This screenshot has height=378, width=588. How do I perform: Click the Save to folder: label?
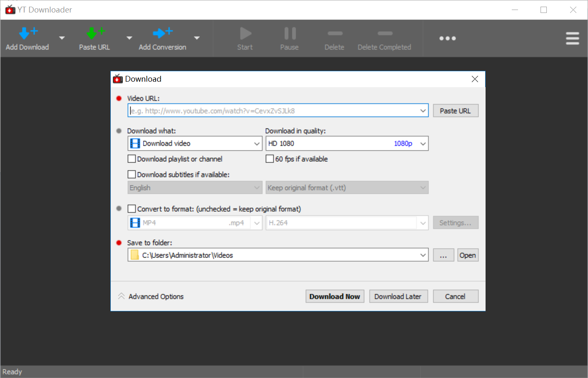[149, 243]
